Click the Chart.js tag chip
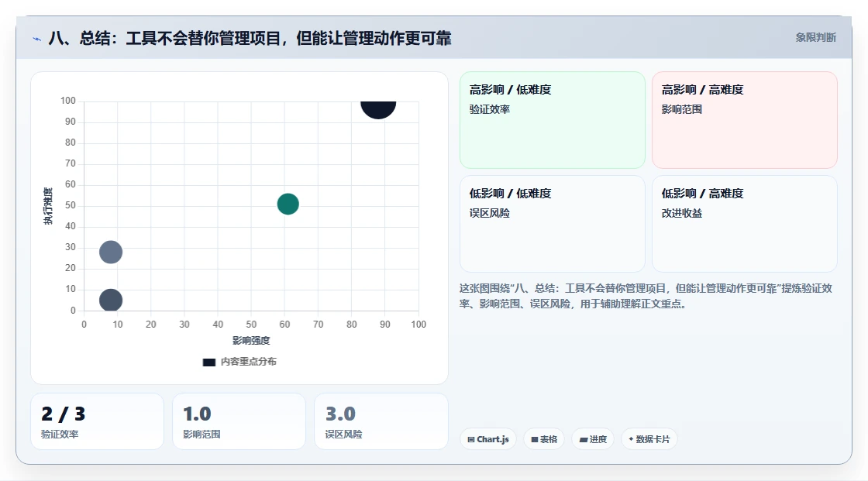The width and height of the screenshot is (868, 481). pyautogui.click(x=488, y=439)
